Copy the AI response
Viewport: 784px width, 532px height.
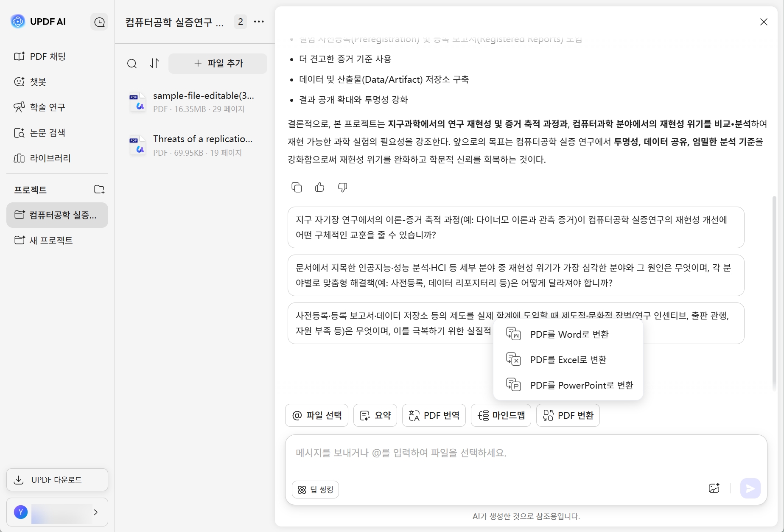297,187
